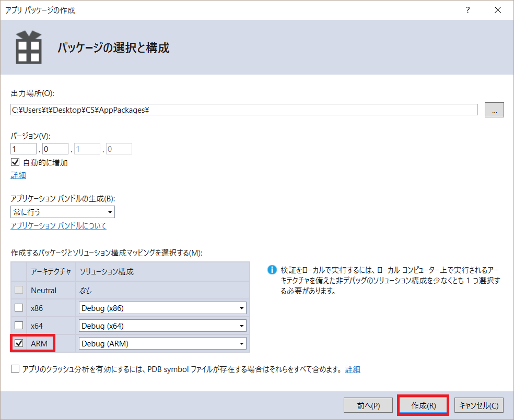Enable the x64 architecture checkbox
Viewport: 514px width, 420px height.
point(19,326)
